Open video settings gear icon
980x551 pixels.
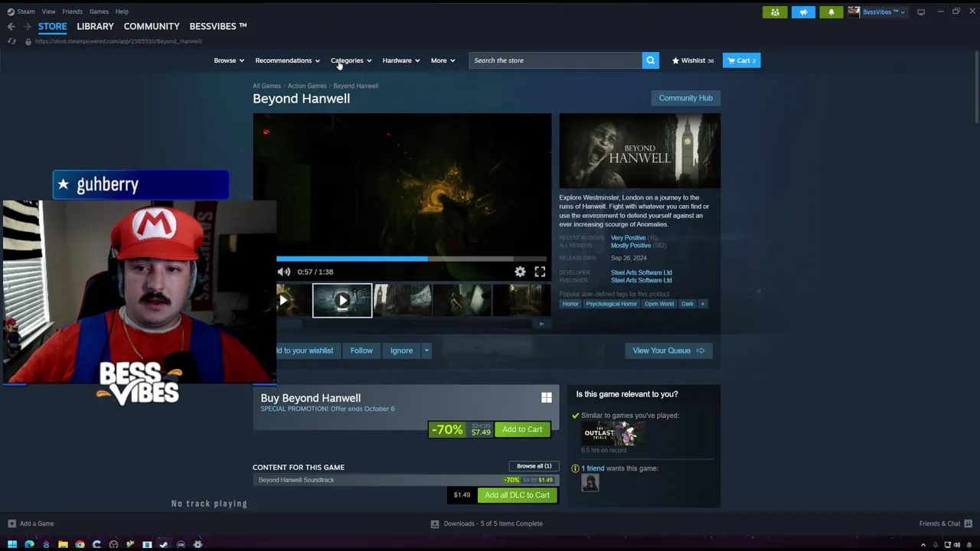(x=520, y=272)
